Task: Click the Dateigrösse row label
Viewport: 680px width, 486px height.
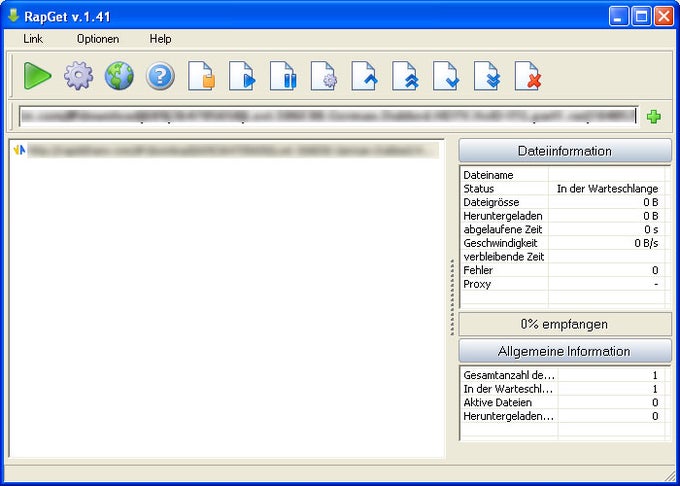Action: pyautogui.click(x=491, y=202)
